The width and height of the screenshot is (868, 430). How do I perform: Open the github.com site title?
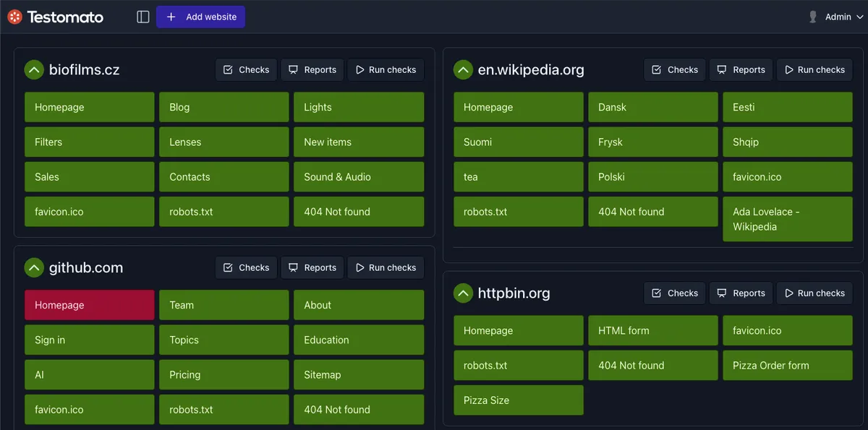pyautogui.click(x=86, y=268)
